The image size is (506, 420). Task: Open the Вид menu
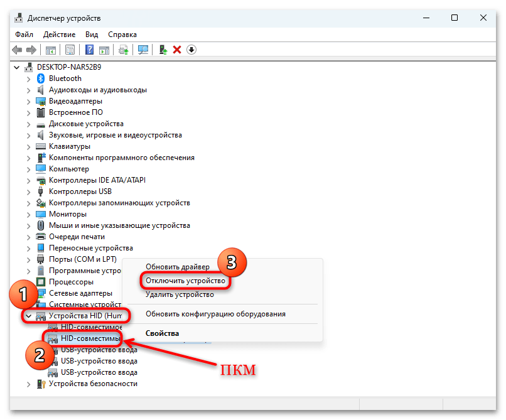click(91, 35)
